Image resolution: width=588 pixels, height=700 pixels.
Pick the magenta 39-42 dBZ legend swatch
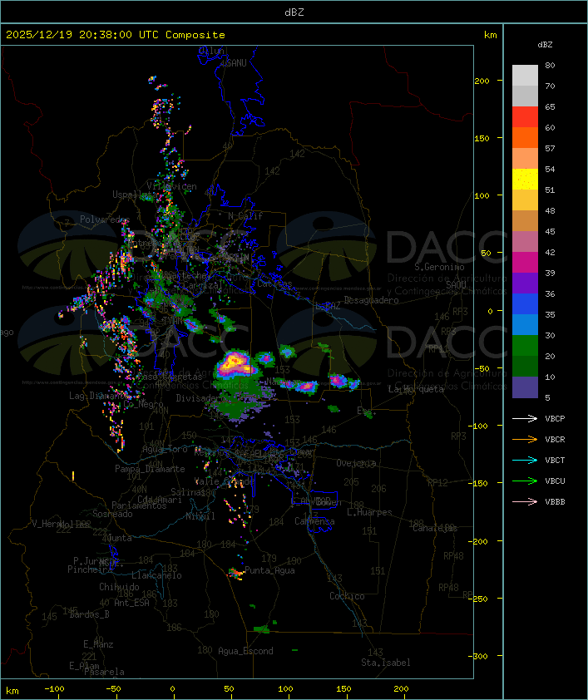[x=525, y=263]
